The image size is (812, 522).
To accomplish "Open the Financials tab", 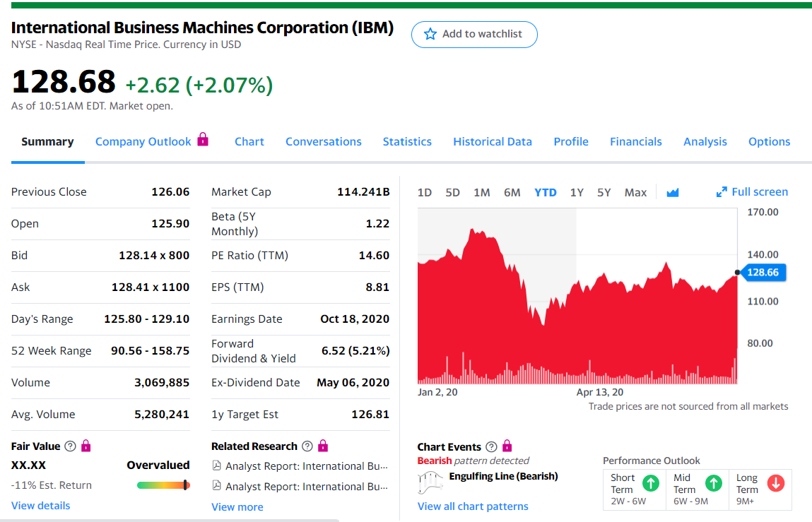I will click(x=636, y=141).
